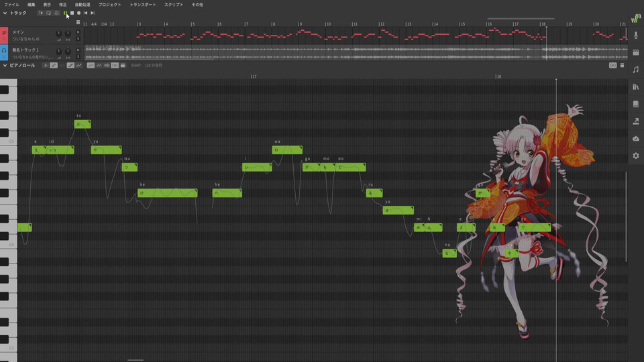Select the と note labeled to
This screenshot has height=362, width=644.
83,124
